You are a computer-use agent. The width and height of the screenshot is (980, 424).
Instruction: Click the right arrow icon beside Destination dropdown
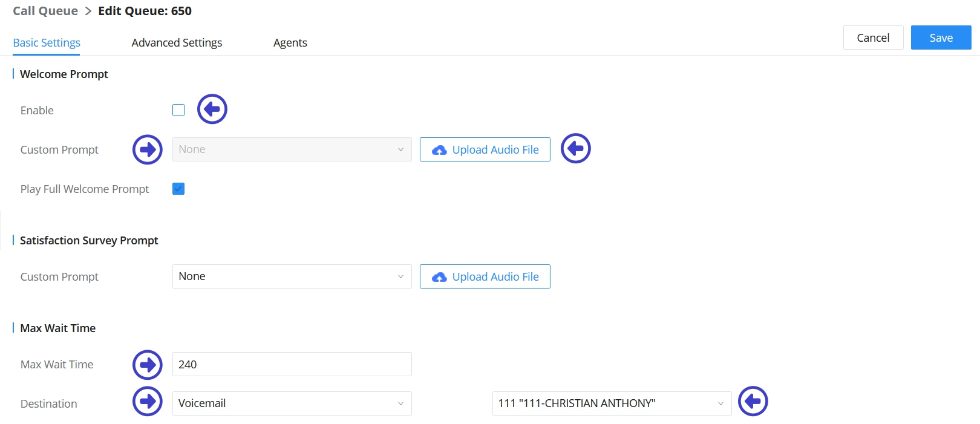pos(148,401)
